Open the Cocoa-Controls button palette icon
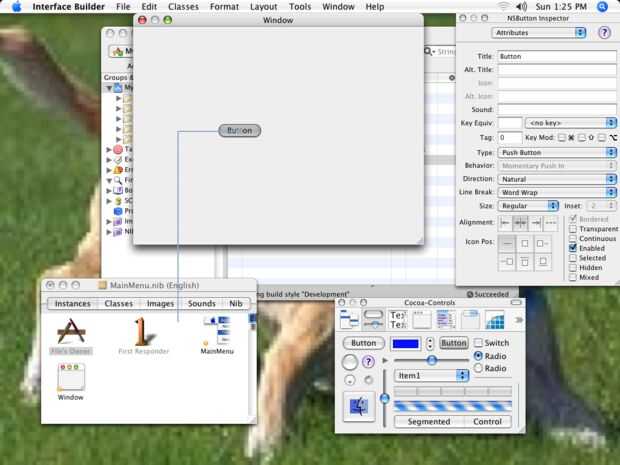 pyautogui.click(x=373, y=319)
